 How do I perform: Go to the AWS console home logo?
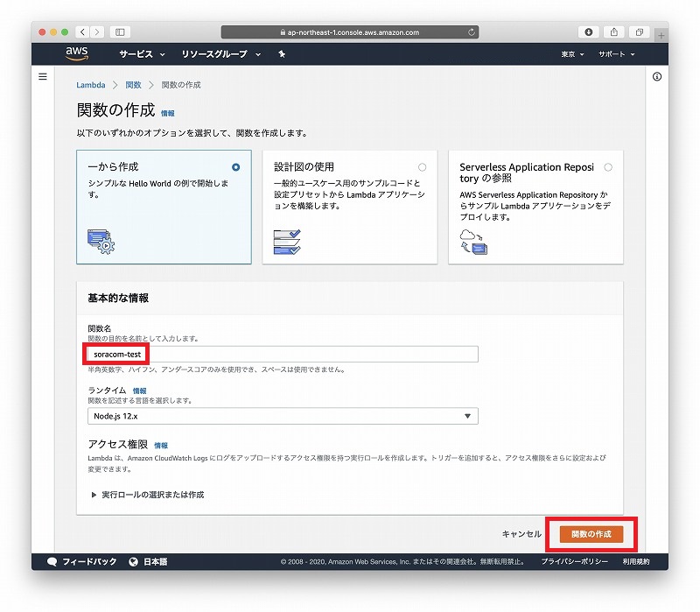pos(77,53)
